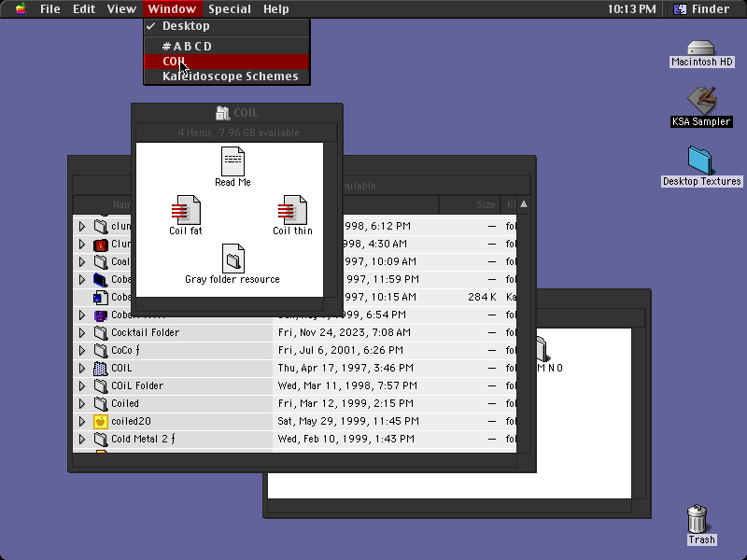747x560 pixels.
Task: Click date Sat, May 29, 1999, 11:45 PM
Action: (348, 421)
